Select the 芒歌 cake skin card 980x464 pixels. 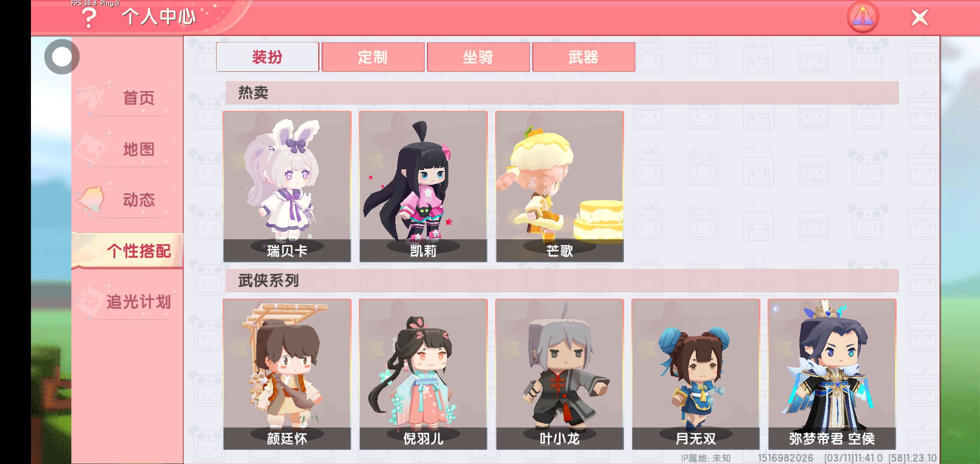pos(560,186)
